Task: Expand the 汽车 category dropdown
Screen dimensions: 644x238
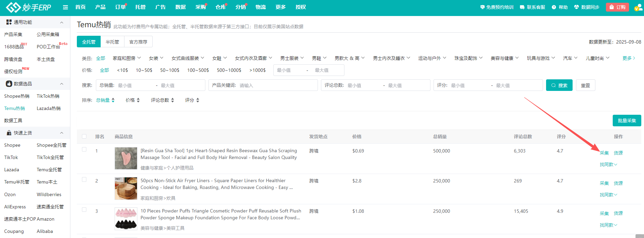Action: (570, 58)
